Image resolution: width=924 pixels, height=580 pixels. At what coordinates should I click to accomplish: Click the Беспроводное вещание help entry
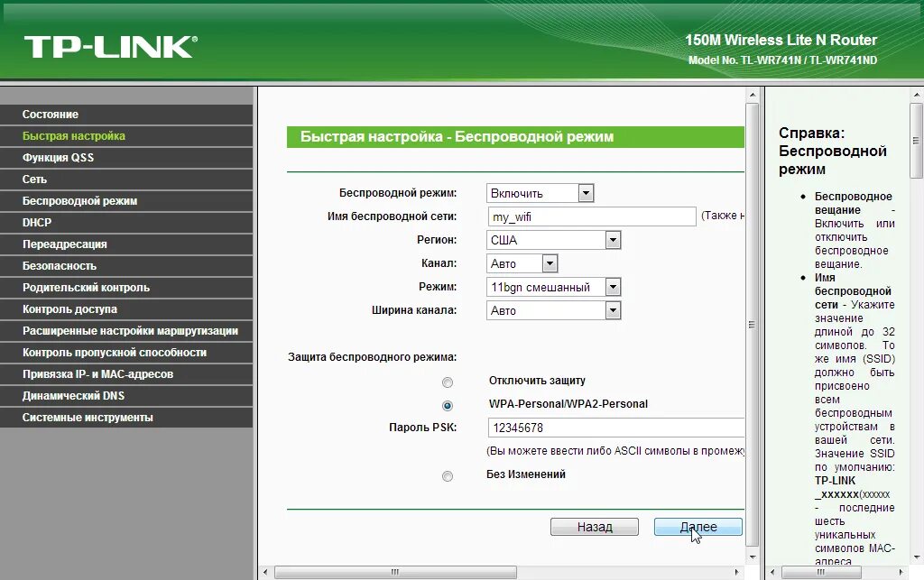[855, 230]
